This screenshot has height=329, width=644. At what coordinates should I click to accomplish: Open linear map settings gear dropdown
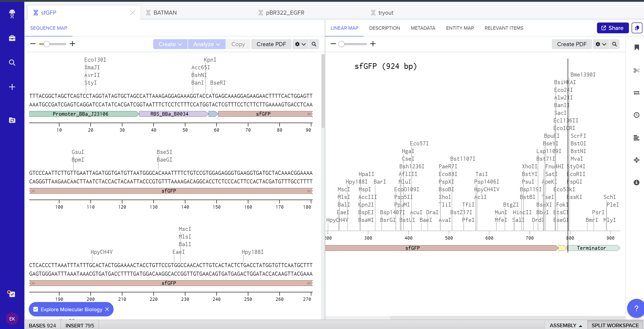pyautogui.click(x=601, y=44)
